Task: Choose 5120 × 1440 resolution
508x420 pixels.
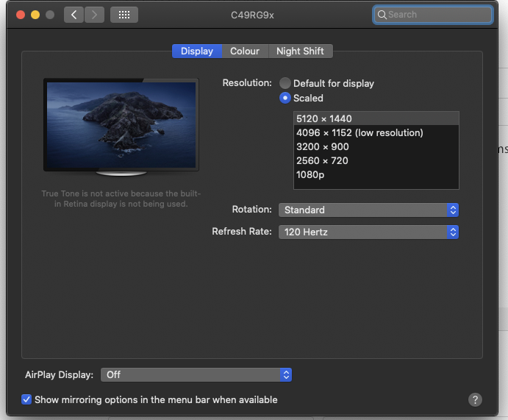Action: point(376,118)
